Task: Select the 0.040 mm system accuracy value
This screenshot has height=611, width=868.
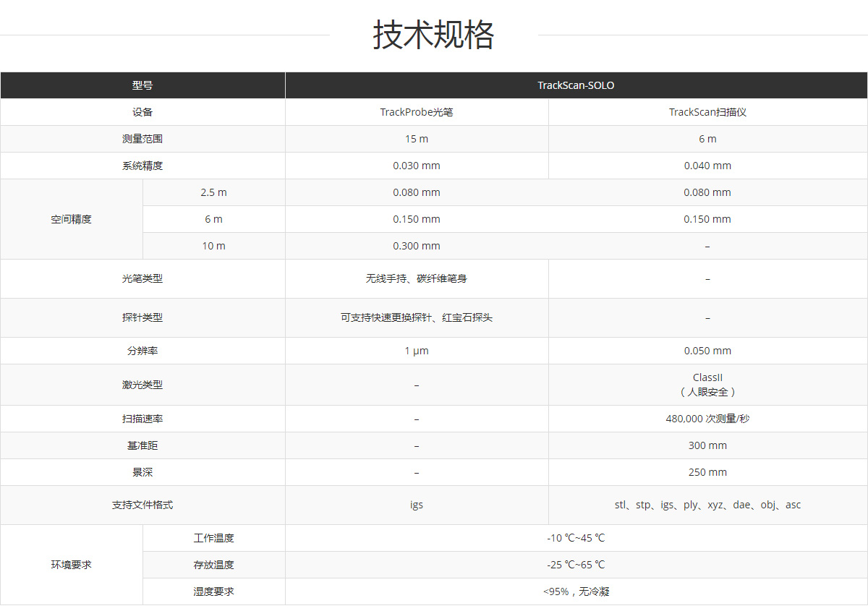Action: coord(707,166)
